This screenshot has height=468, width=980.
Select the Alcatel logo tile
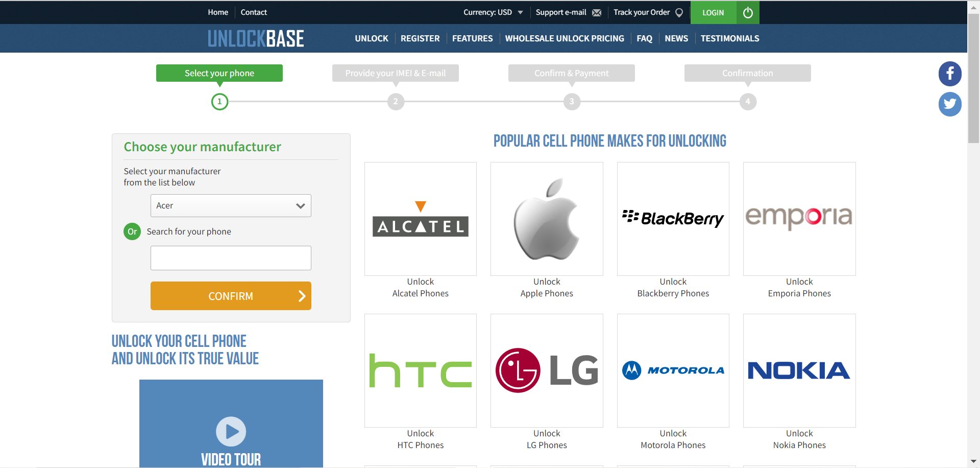[420, 219]
